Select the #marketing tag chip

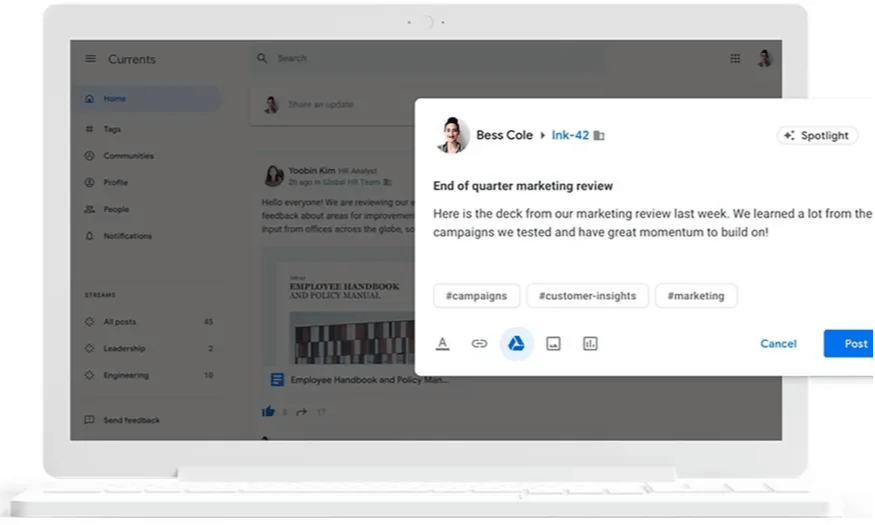(696, 296)
